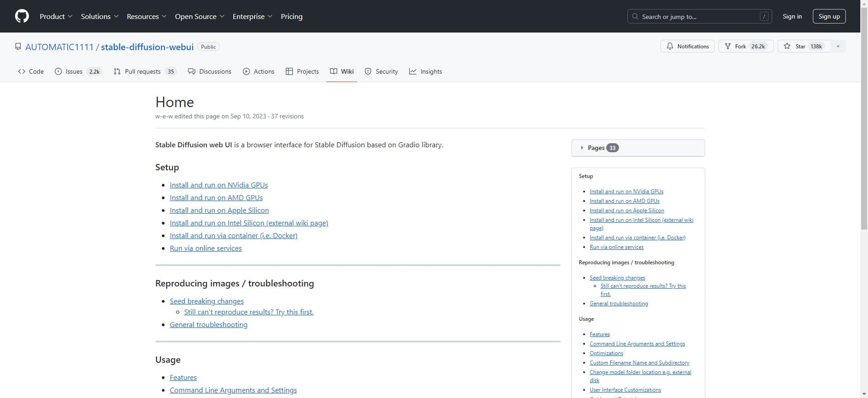Click the Code angle-brackets icon
Screen dimensions: 868x398
22,71
